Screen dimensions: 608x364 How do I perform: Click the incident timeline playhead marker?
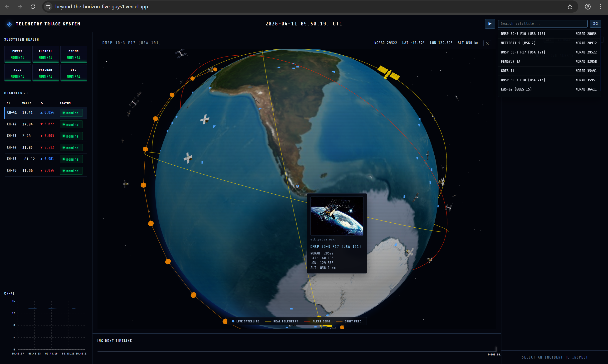point(496,349)
